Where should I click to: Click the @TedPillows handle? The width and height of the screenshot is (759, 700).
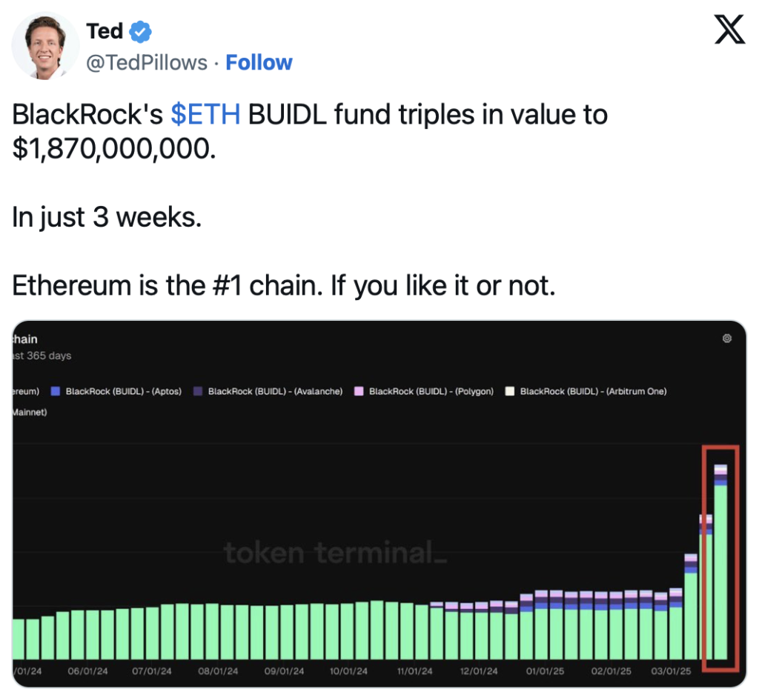point(147,63)
